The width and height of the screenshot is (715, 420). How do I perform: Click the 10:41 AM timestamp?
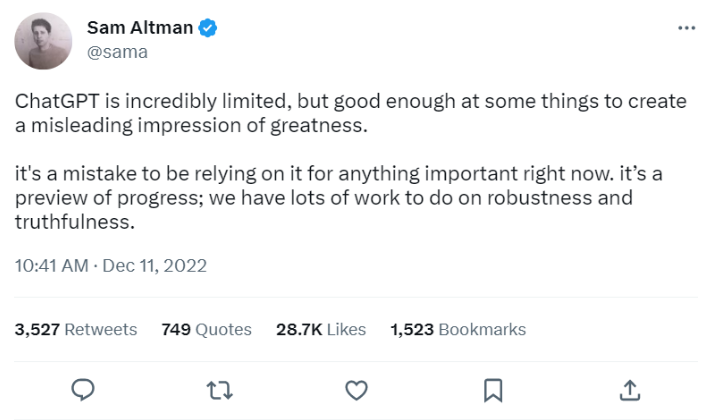50,266
